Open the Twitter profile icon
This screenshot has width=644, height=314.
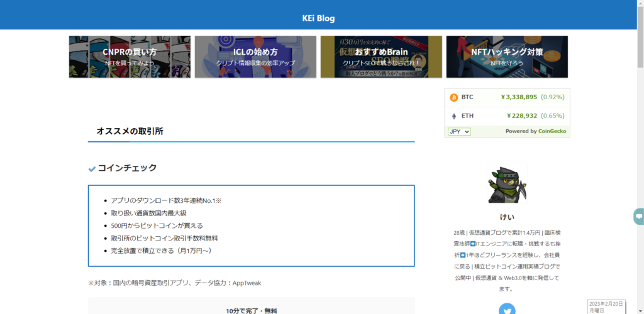point(507,309)
